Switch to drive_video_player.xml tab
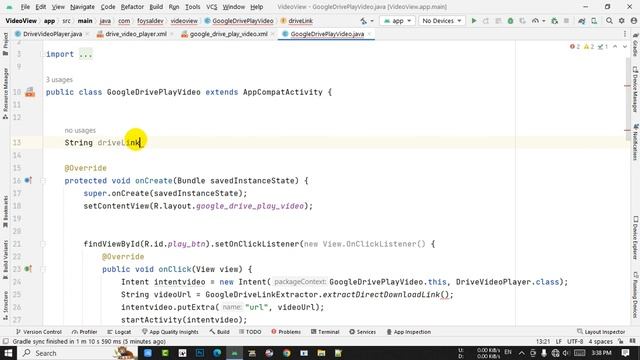Viewport: 640px width, 360px height. 136,34
